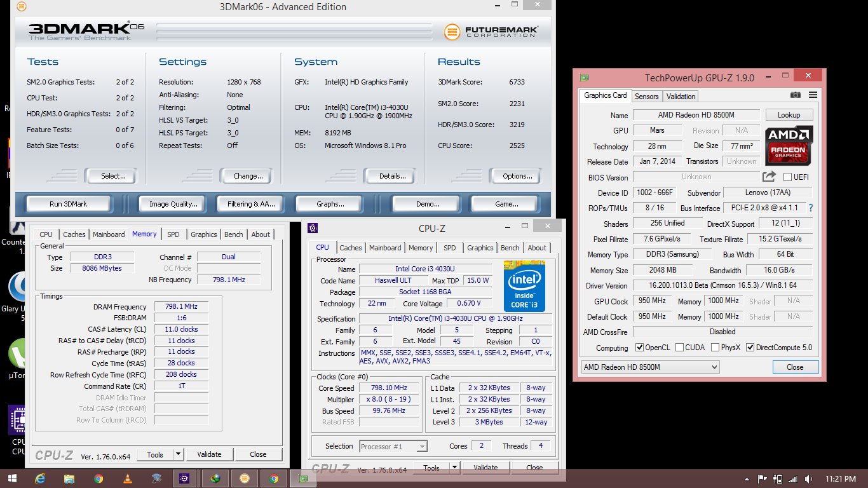This screenshot has height=488, width=868.
Task: Click Close button in GPU-Z window
Action: (795, 367)
